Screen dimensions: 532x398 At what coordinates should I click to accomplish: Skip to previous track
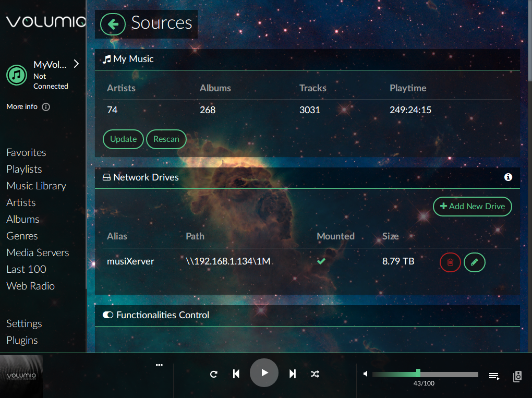coord(236,374)
